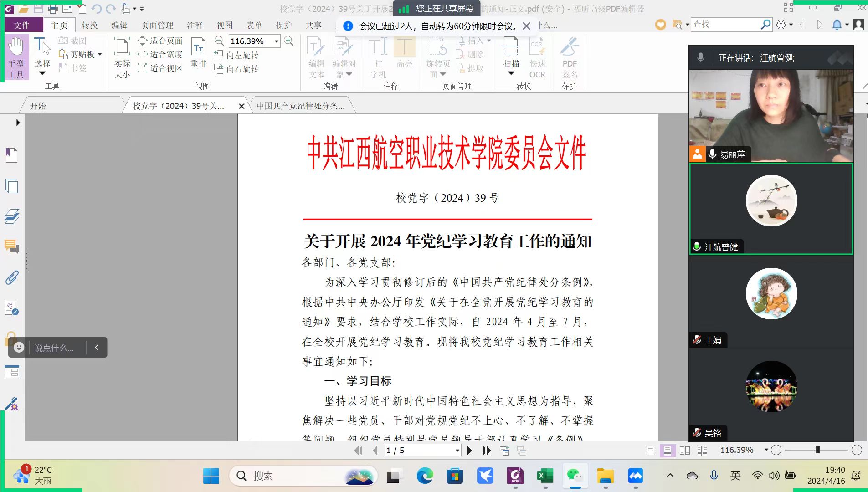Open the 注释 (Comment) ribbon tab

pyautogui.click(x=195, y=26)
